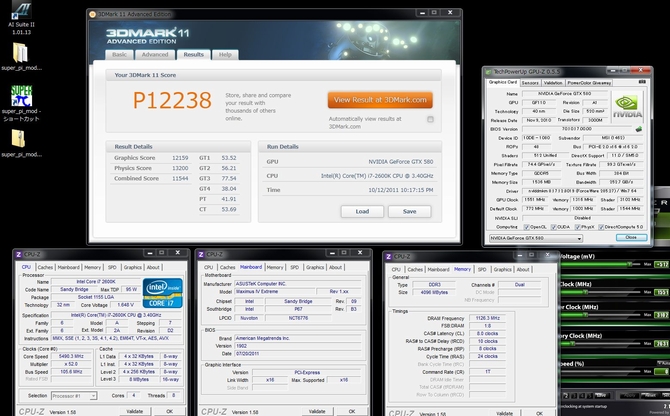Click the Combined Score value 11544

[180, 179]
